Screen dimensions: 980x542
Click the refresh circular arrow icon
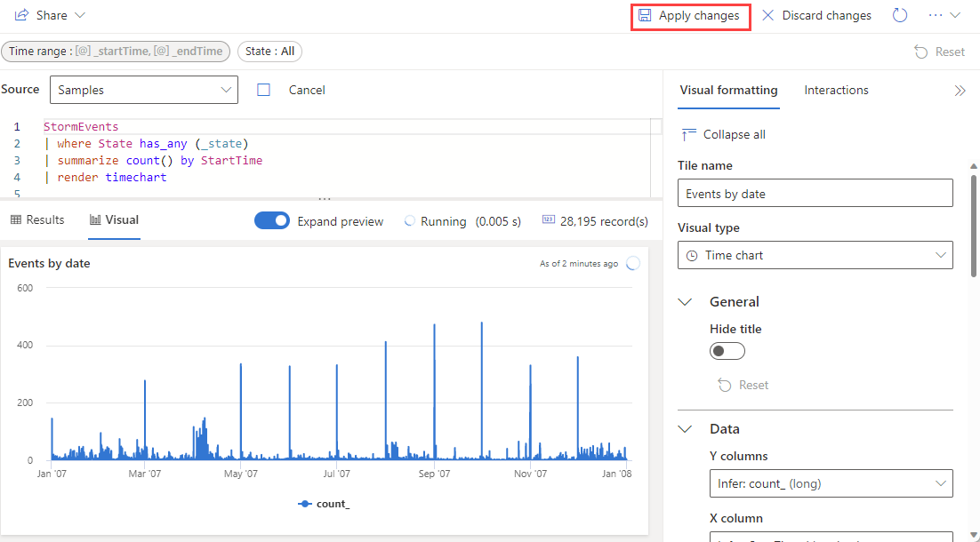[x=900, y=16]
